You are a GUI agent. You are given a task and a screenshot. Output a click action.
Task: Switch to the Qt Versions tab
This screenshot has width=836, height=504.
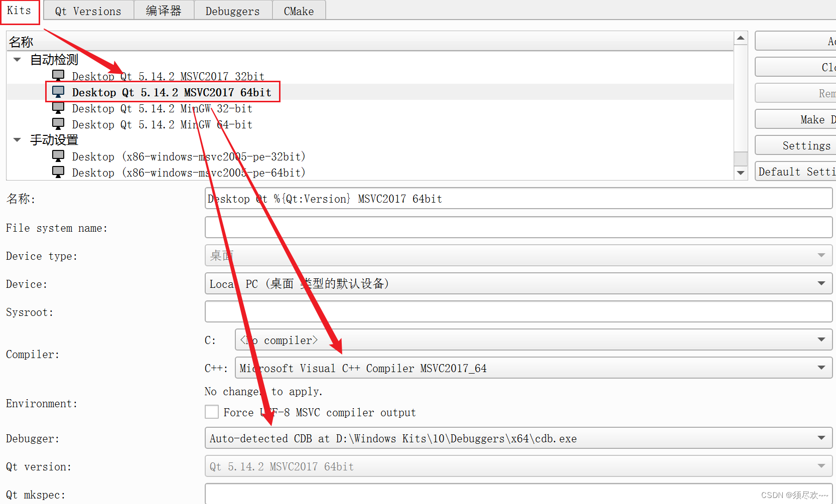click(x=88, y=11)
